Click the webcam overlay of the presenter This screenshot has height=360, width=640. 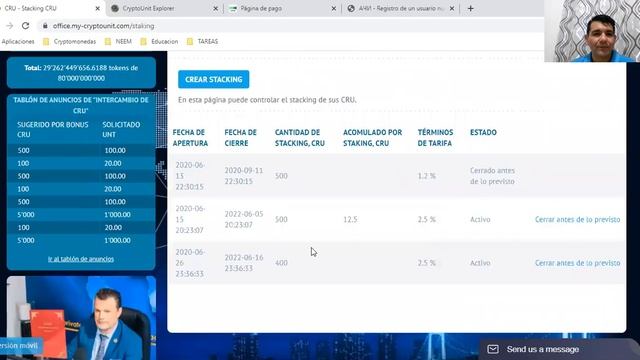(x=592, y=31)
